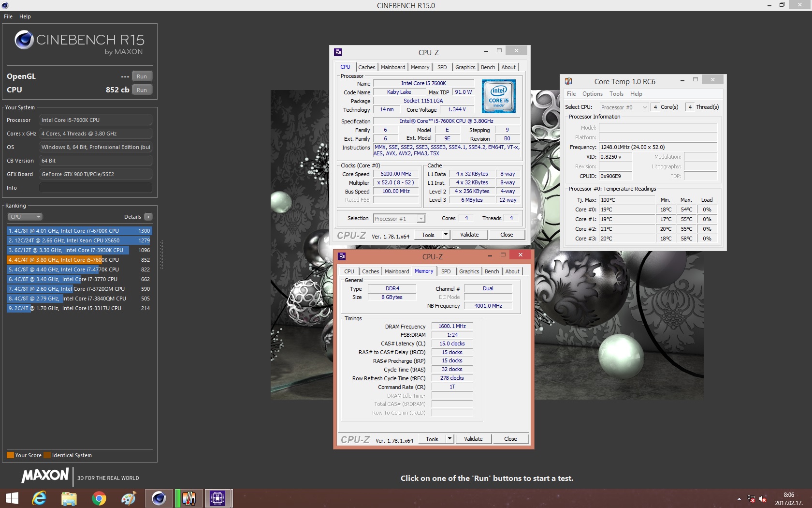Select ranking row Intel Core i7-4770K CPU
The width and height of the screenshot is (812, 508).
coord(79,269)
